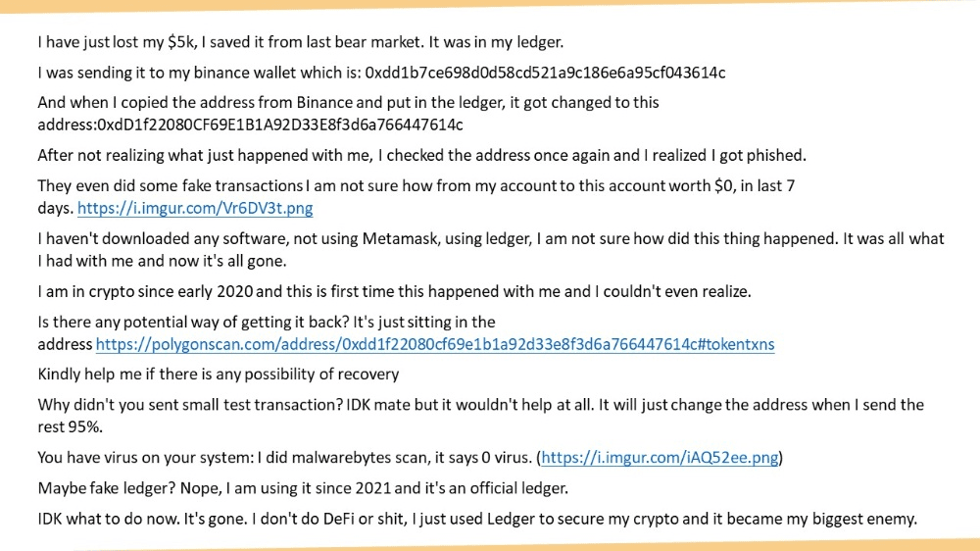The image size is (980, 551).
Task: Click the final line 'IDK what to do now'
Action: click(x=476, y=518)
